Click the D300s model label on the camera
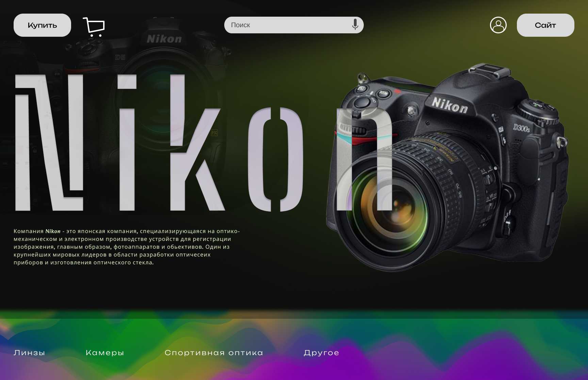Image resolution: width=588 pixels, height=380 pixels. (x=521, y=128)
